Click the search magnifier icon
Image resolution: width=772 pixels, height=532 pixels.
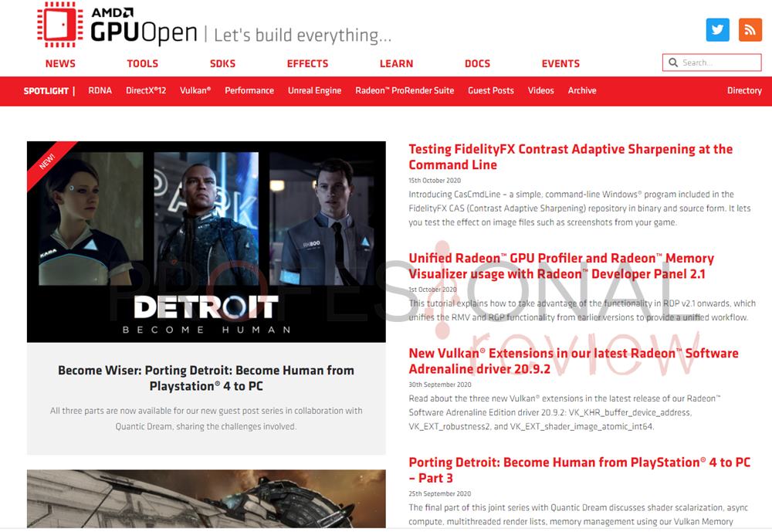click(x=673, y=63)
